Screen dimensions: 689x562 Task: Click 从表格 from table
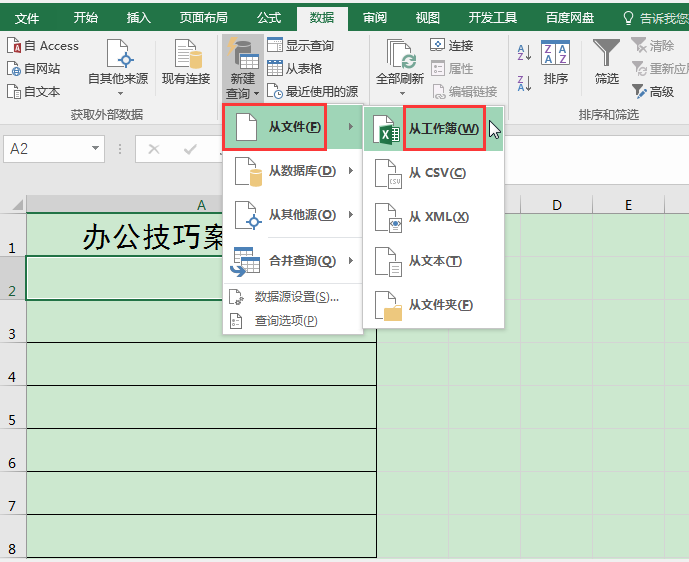pyautogui.click(x=294, y=68)
